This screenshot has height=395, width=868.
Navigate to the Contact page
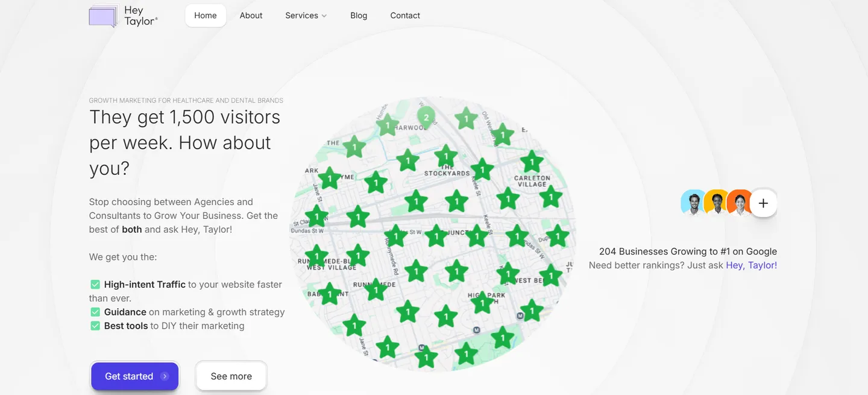(x=405, y=16)
